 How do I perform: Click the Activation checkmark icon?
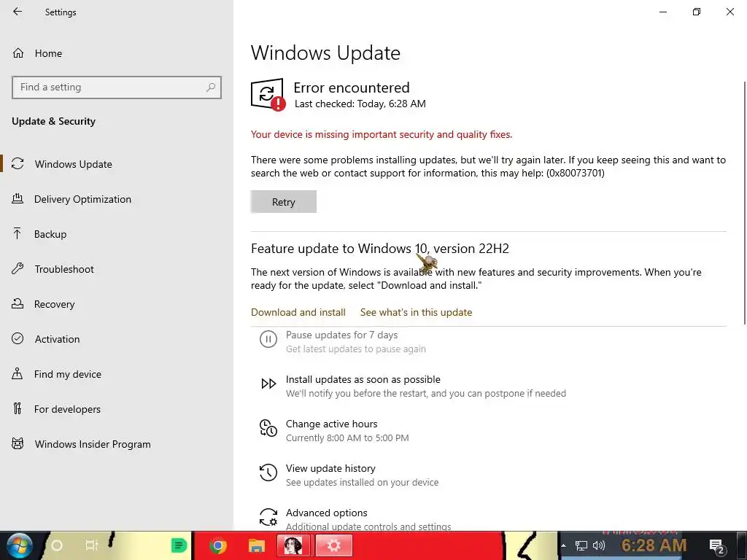[18, 338]
